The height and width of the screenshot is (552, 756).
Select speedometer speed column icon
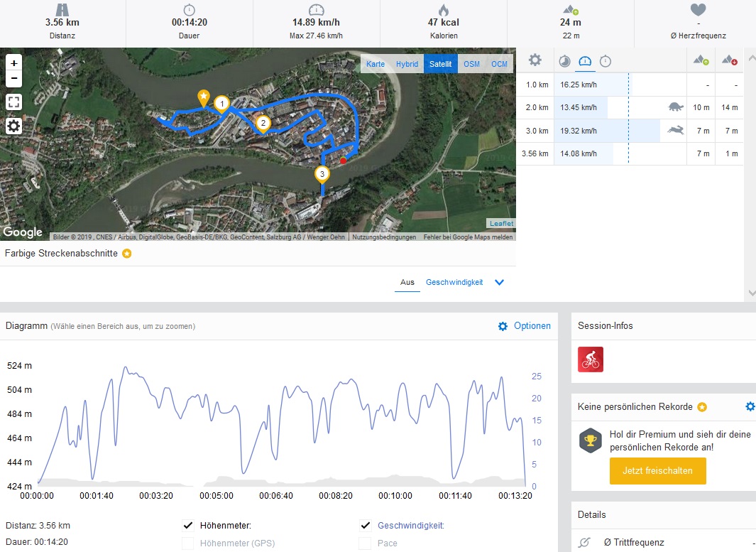coord(586,61)
